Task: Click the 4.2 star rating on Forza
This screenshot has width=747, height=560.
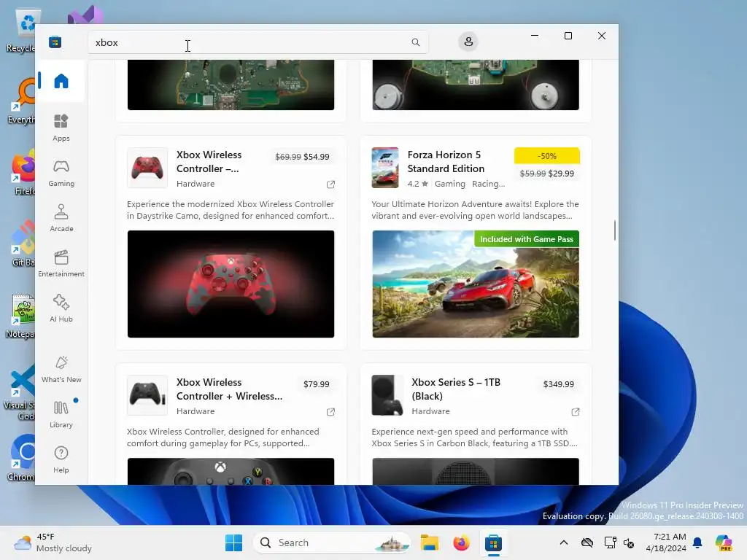Action: tap(418, 184)
